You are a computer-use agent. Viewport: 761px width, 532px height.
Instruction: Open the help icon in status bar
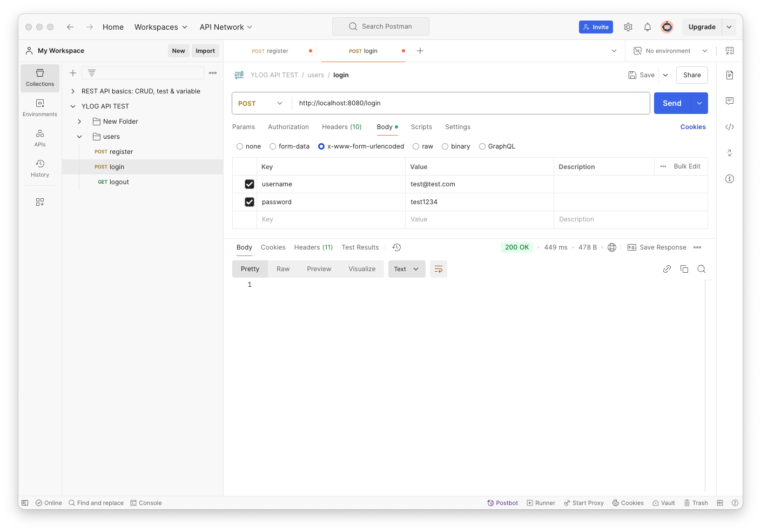[735, 503]
